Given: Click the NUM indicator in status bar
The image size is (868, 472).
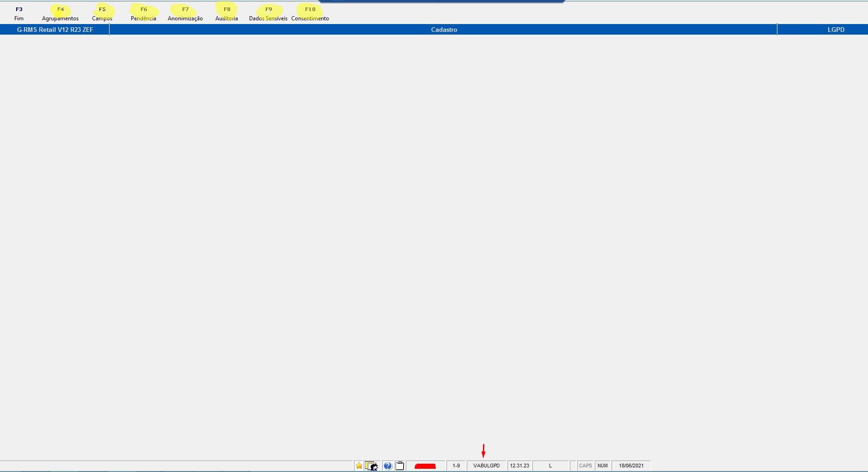Looking at the screenshot, I should coord(603,466).
